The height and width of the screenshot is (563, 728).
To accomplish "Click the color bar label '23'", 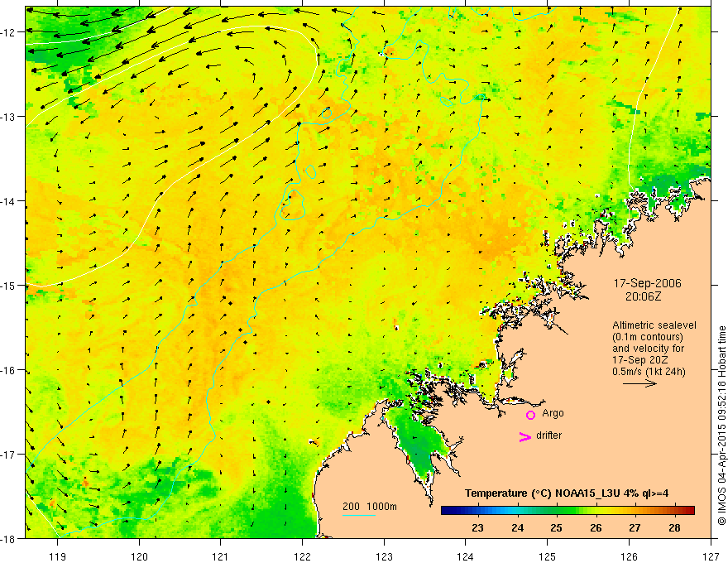I will (477, 527).
